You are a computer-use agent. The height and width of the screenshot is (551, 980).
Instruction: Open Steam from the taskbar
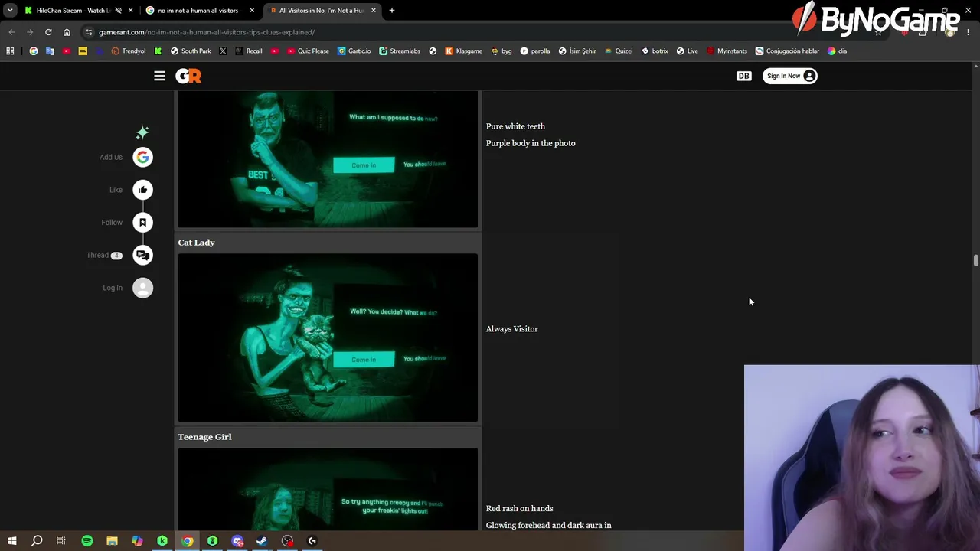(x=262, y=541)
